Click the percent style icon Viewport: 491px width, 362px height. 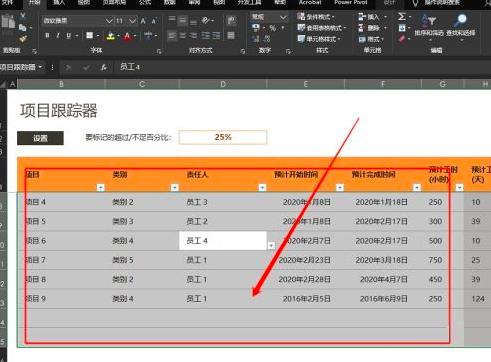pyautogui.click(x=273, y=28)
